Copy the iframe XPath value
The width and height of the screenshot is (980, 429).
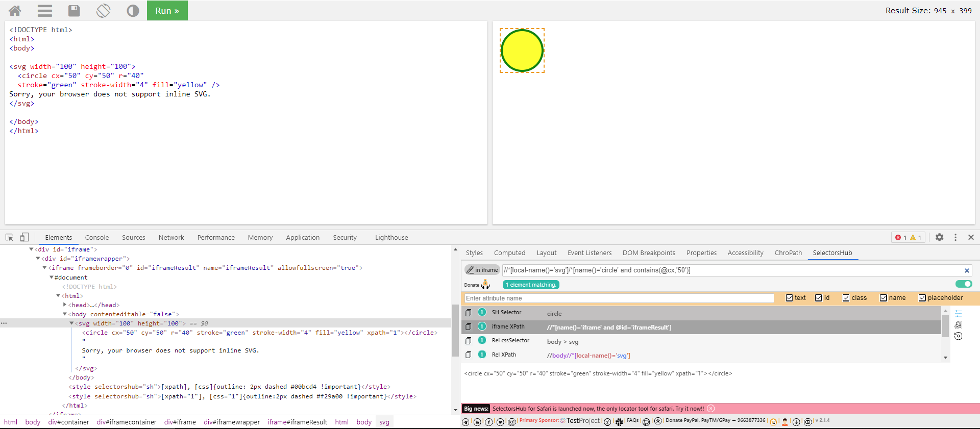click(468, 327)
